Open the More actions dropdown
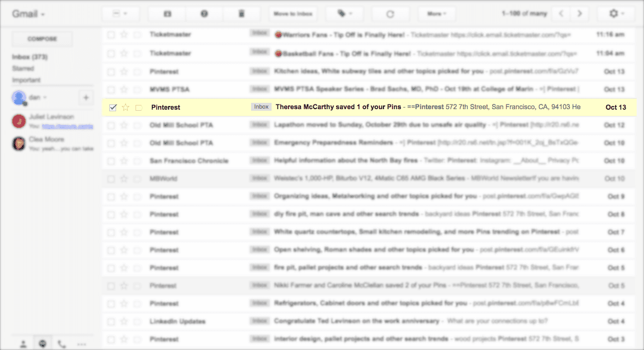This screenshot has height=350, width=644. click(437, 14)
